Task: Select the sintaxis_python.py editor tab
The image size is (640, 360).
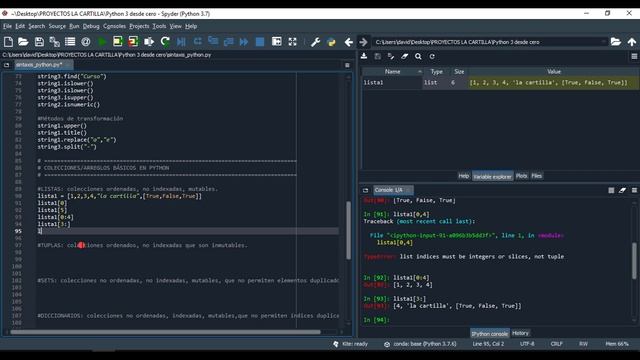Action: click(x=43, y=65)
